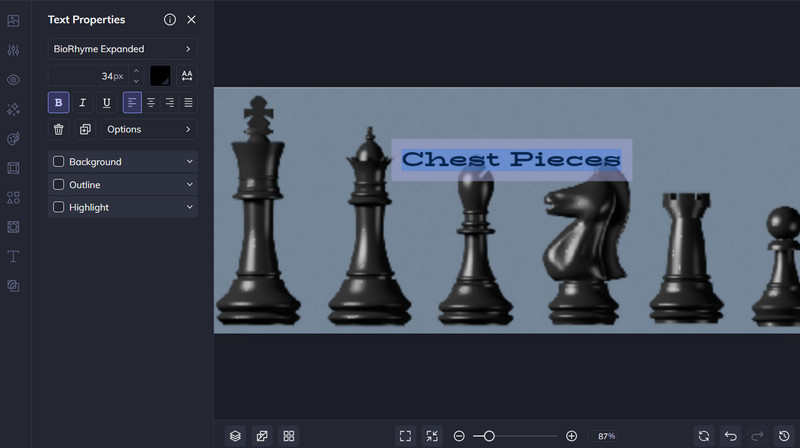Toggle italic text style

tap(83, 102)
